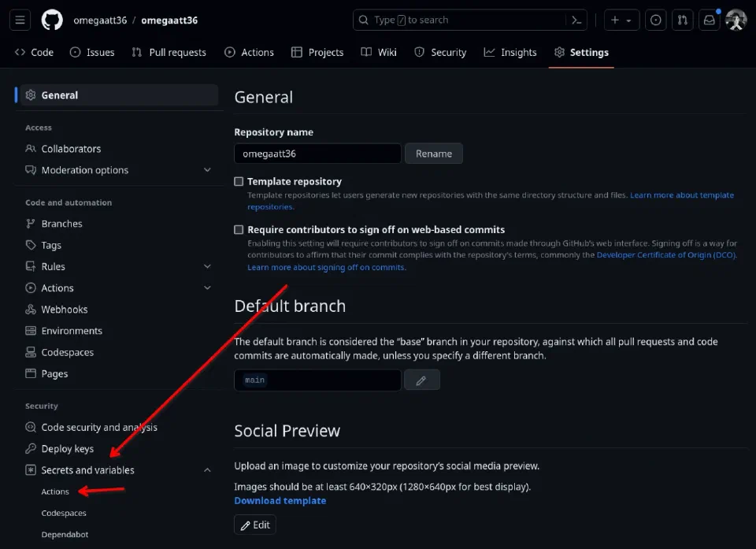Open the notifications inbox icon
The width and height of the screenshot is (756, 549).
coord(710,20)
